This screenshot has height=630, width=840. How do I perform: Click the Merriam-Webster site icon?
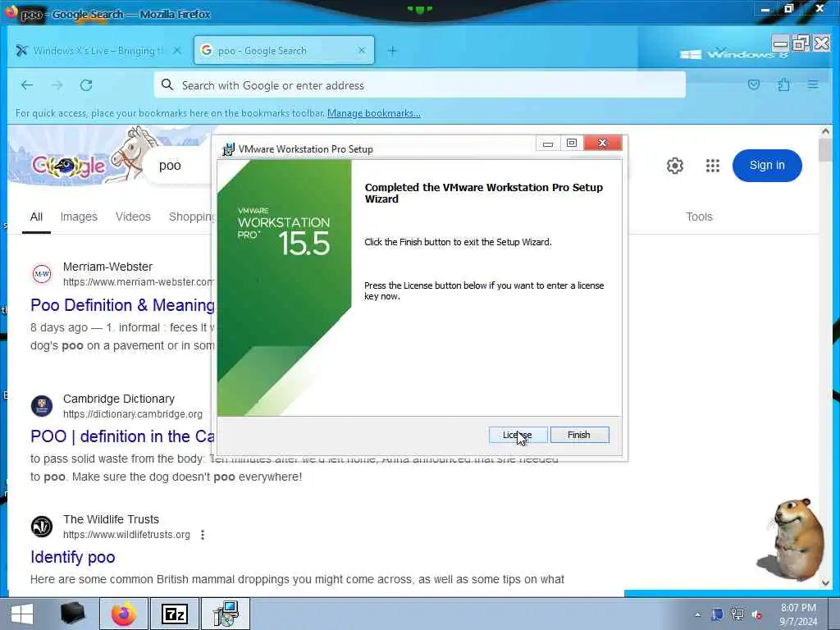(x=42, y=274)
